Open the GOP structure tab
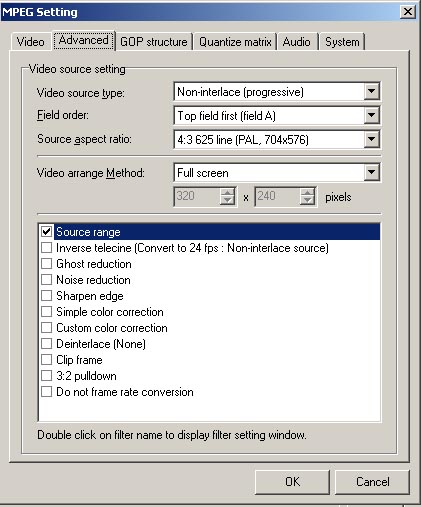 [x=154, y=42]
